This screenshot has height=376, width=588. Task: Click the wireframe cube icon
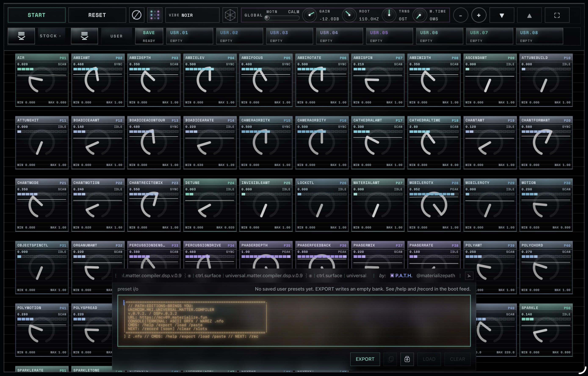(230, 15)
